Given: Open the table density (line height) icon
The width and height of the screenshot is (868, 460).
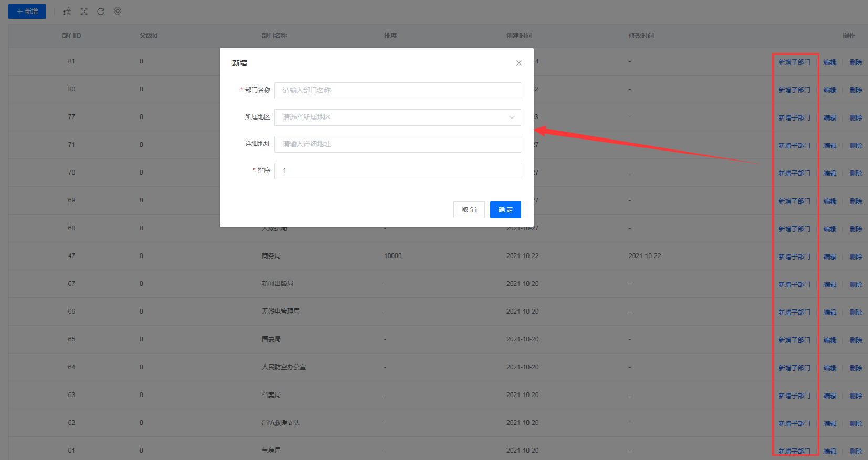Looking at the screenshot, I should [67, 12].
